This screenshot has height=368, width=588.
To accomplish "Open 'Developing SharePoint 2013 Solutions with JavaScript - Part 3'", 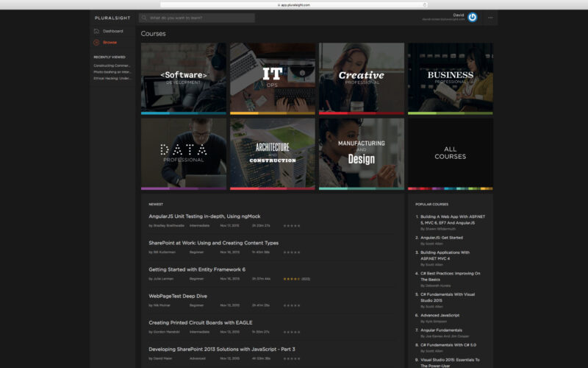I will coord(222,349).
